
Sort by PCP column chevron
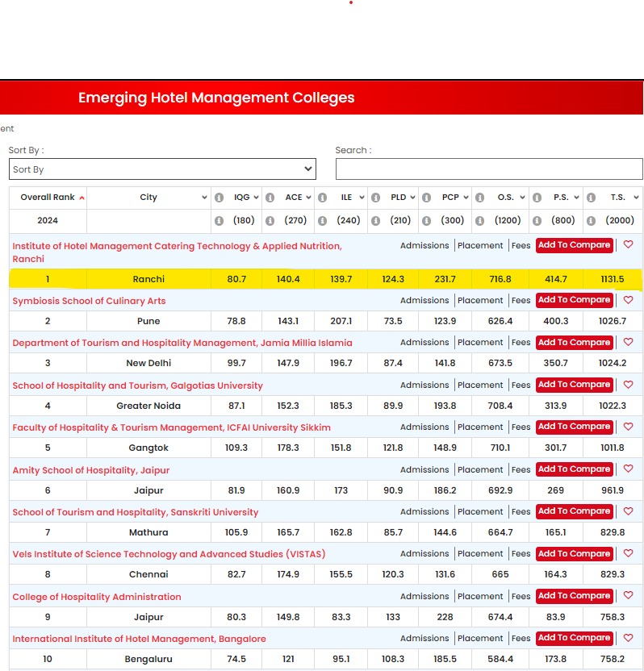[x=466, y=198]
